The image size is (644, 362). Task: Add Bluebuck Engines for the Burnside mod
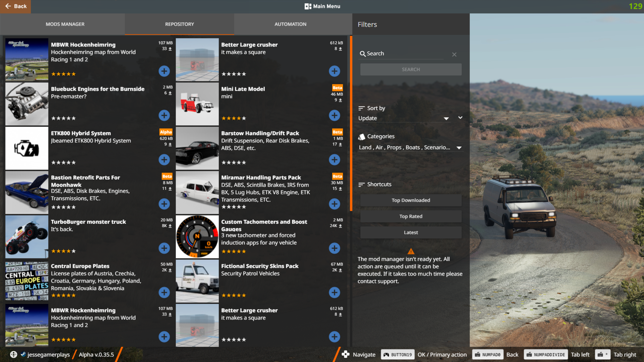coord(164,115)
